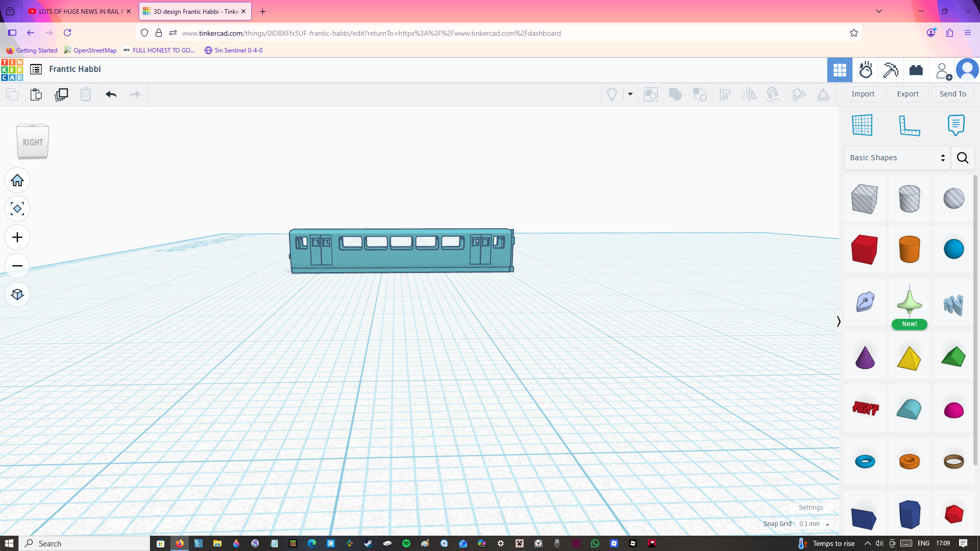The height and width of the screenshot is (551, 980).
Task: Open the Basic Shapes category dropdown
Action: pyautogui.click(x=897, y=158)
